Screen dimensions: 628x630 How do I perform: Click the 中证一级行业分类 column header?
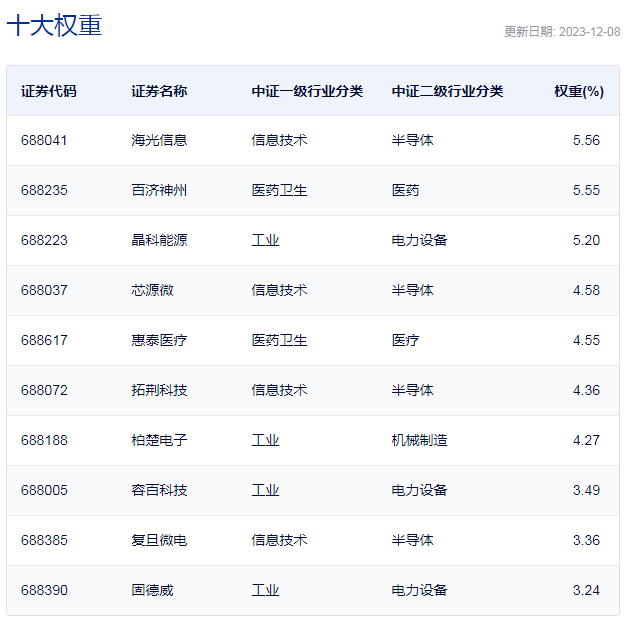click(x=307, y=91)
